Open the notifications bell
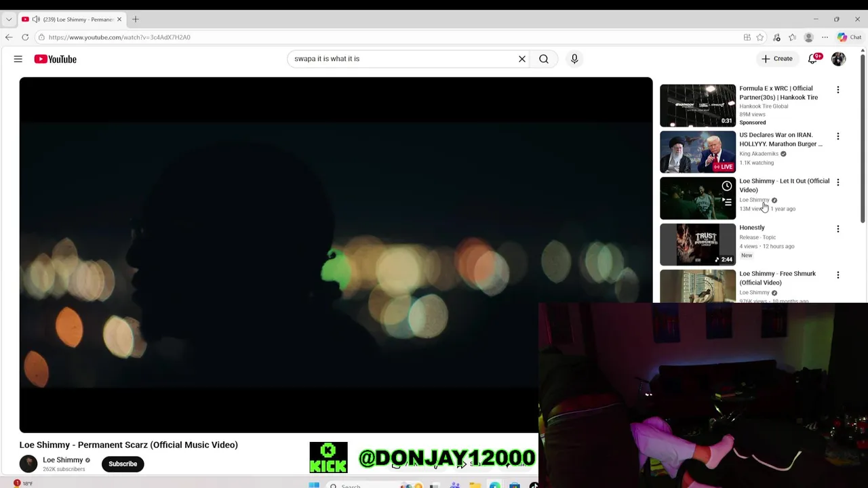The width and height of the screenshot is (868, 488). pos(814,59)
